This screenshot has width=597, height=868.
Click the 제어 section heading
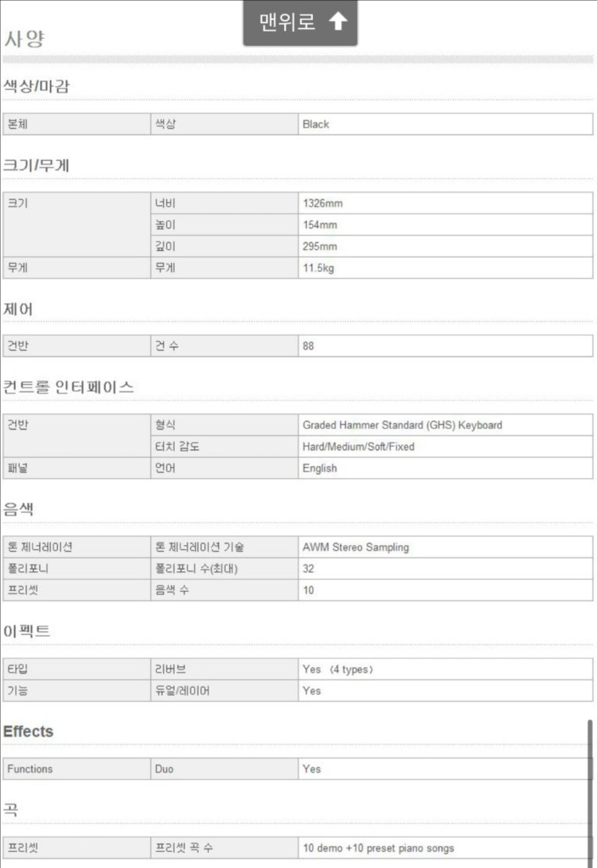click(x=19, y=309)
